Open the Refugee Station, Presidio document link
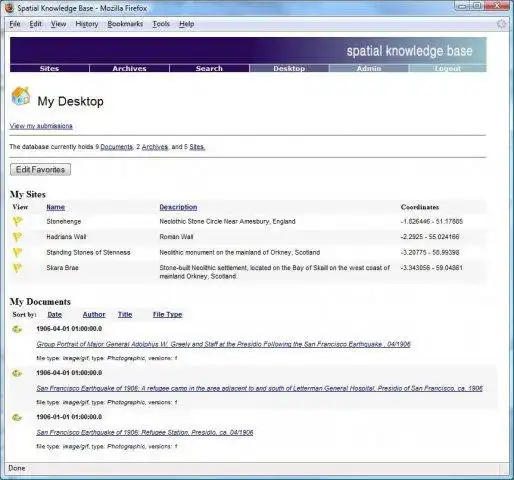514x480 pixels. pos(145,432)
